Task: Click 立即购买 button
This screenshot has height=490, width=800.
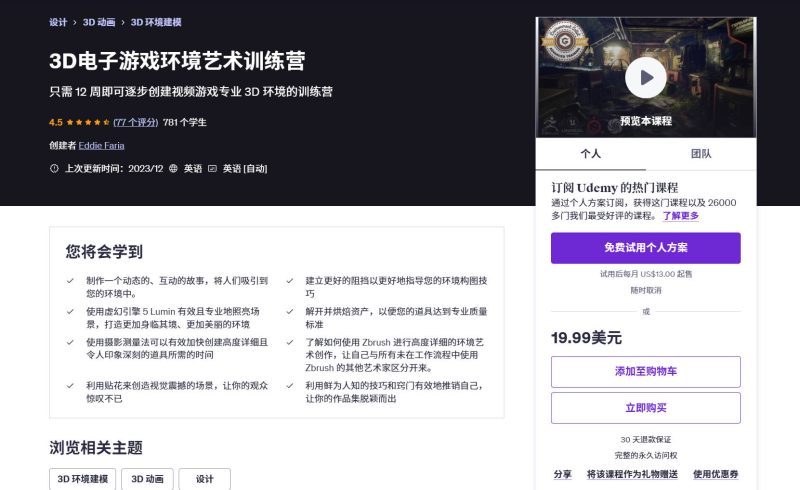Action: pyautogui.click(x=645, y=408)
